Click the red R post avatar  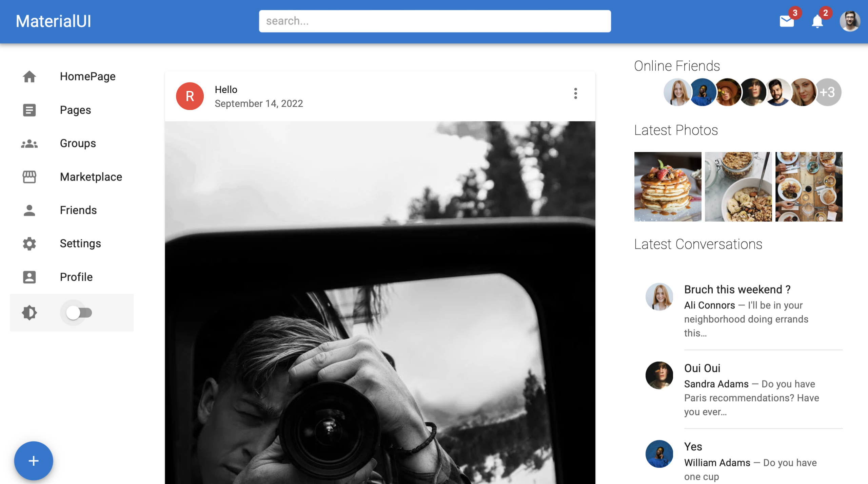point(190,96)
